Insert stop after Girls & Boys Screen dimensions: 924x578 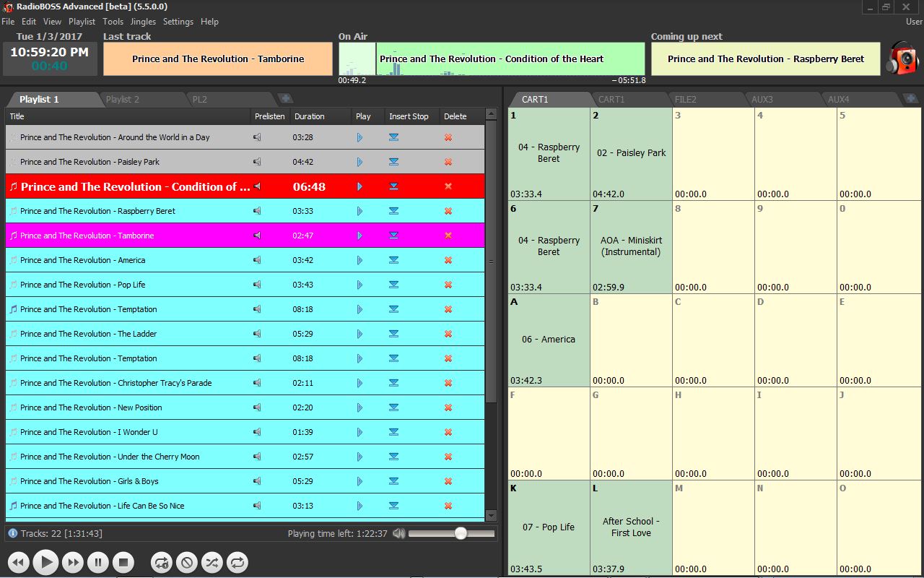coord(393,481)
